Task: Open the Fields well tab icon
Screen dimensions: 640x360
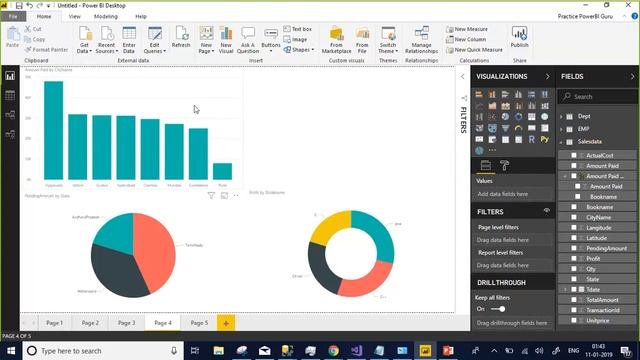Action: [x=486, y=165]
